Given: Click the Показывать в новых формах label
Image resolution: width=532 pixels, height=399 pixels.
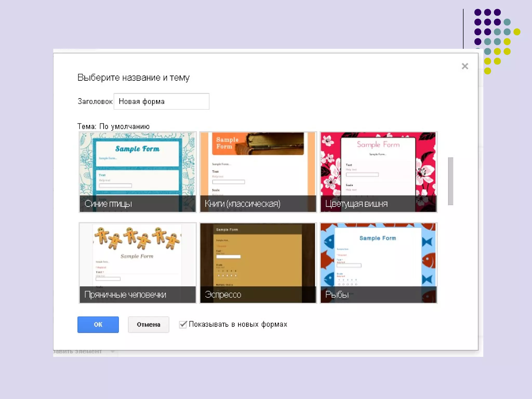Looking at the screenshot, I should pos(238,324).
